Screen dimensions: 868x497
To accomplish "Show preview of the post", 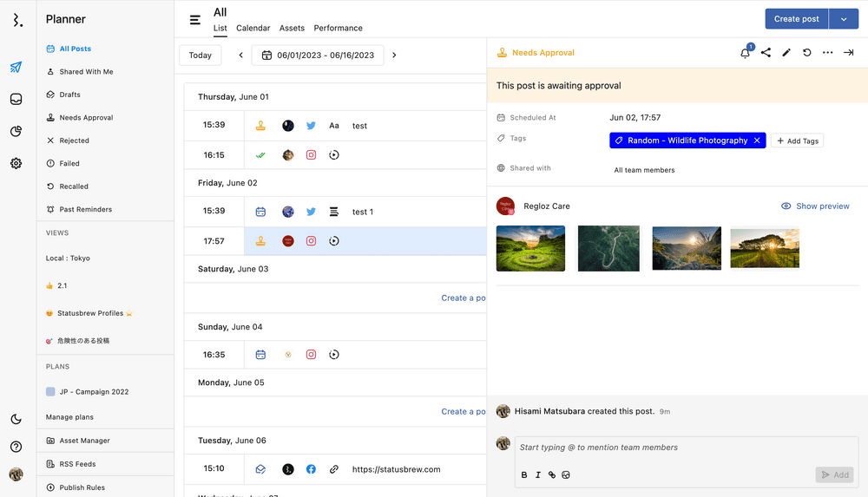I will (x=815, y=206).
